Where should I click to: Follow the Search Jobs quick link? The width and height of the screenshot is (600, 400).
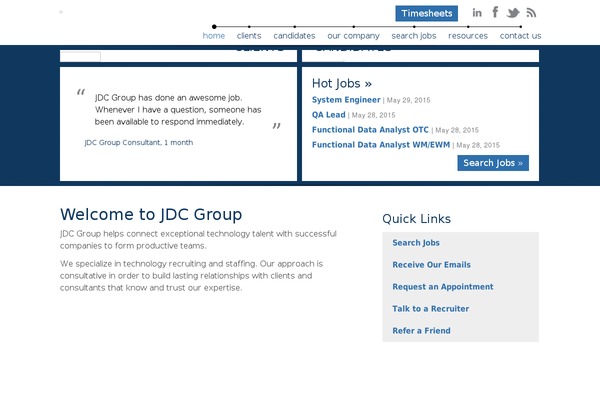(x=416, y=243)
